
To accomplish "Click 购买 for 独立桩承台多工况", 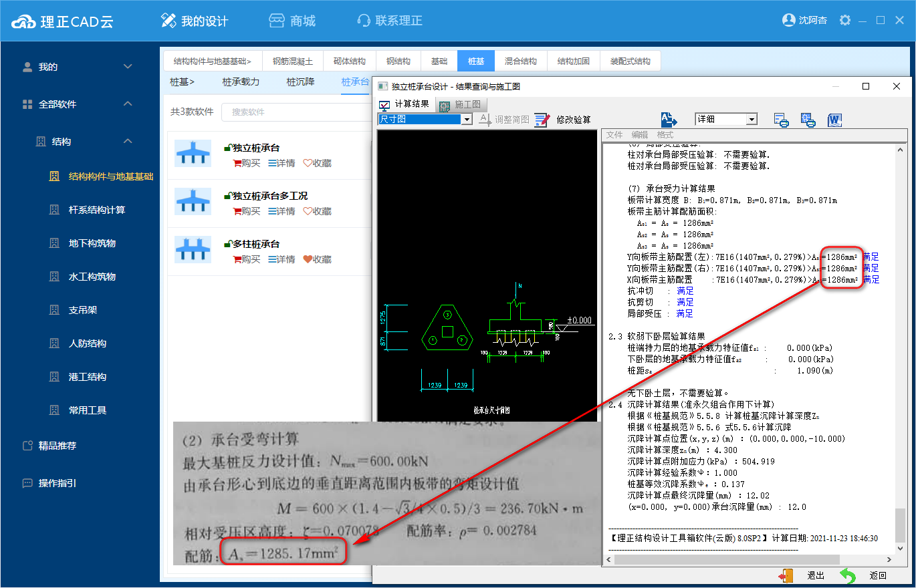I will [246, 211].
